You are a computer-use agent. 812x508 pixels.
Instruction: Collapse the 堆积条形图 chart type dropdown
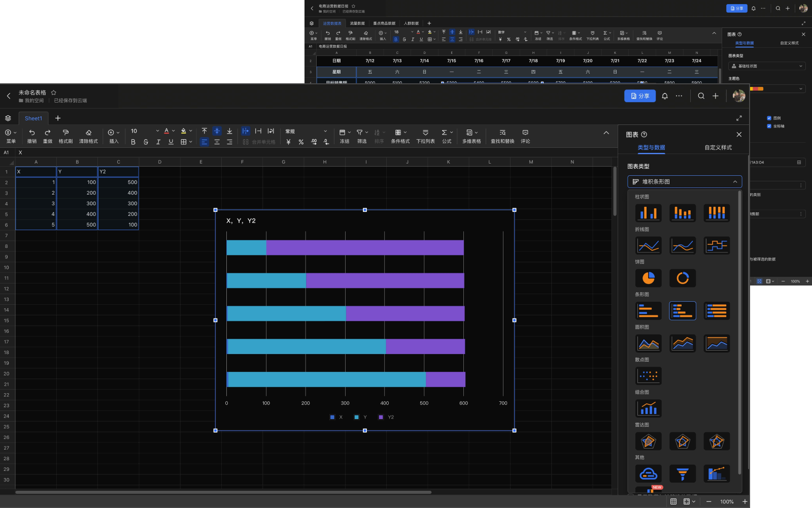684,182
